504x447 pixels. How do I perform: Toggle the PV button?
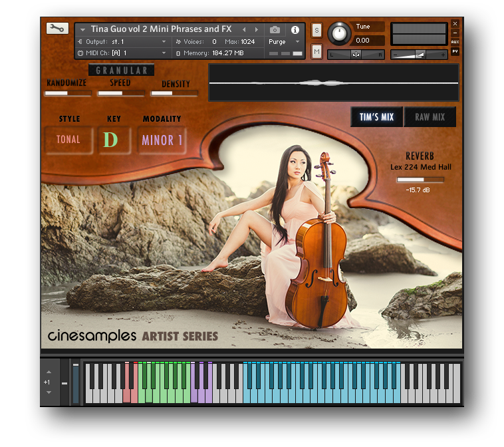point(455,51)
